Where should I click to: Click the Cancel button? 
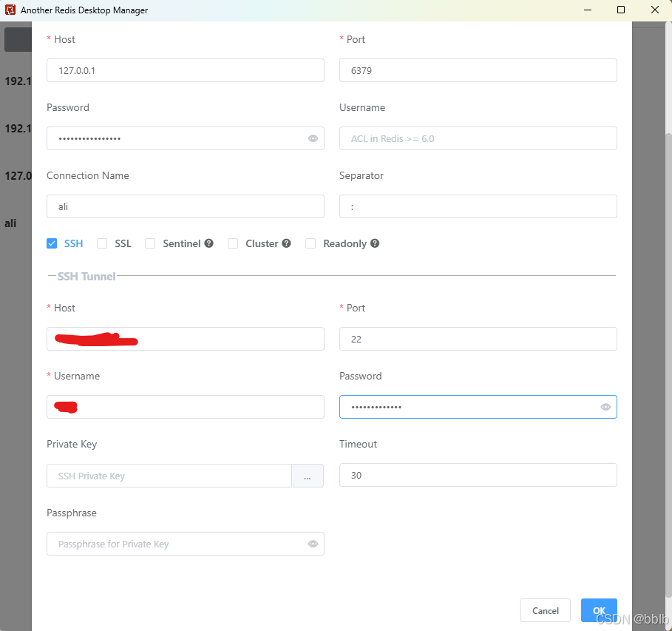tap(545, 610)
